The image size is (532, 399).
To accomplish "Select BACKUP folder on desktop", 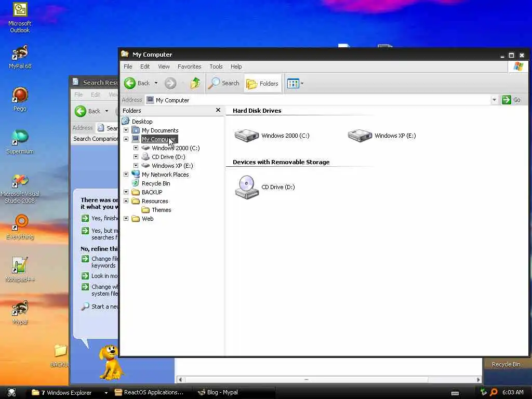I will pyautogui.click(x=60, y=355).
